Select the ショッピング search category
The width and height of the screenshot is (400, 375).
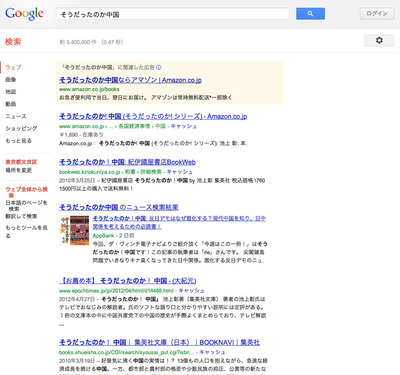click(21, 128)
